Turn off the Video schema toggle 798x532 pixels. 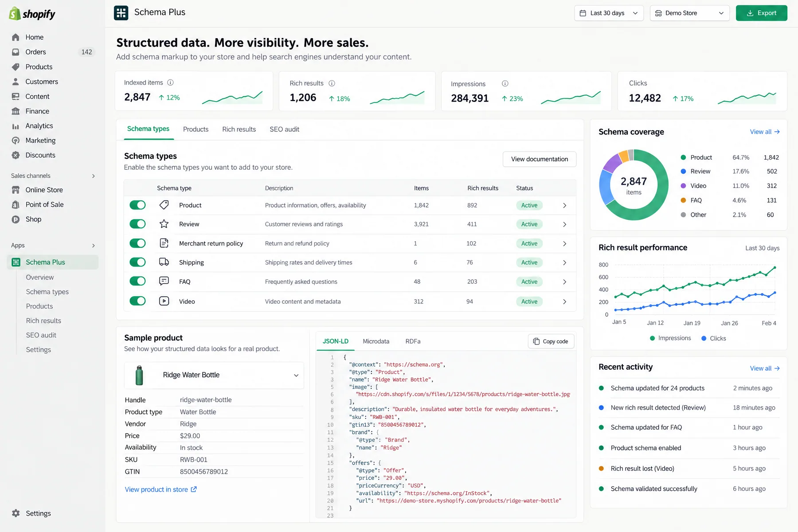(x=137, y=301)
